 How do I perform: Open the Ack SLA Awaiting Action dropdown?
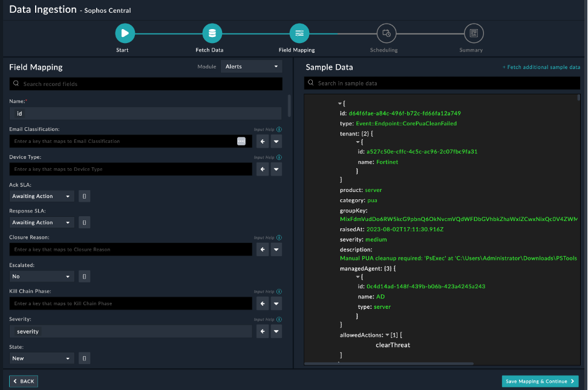[x=42, y=196]
